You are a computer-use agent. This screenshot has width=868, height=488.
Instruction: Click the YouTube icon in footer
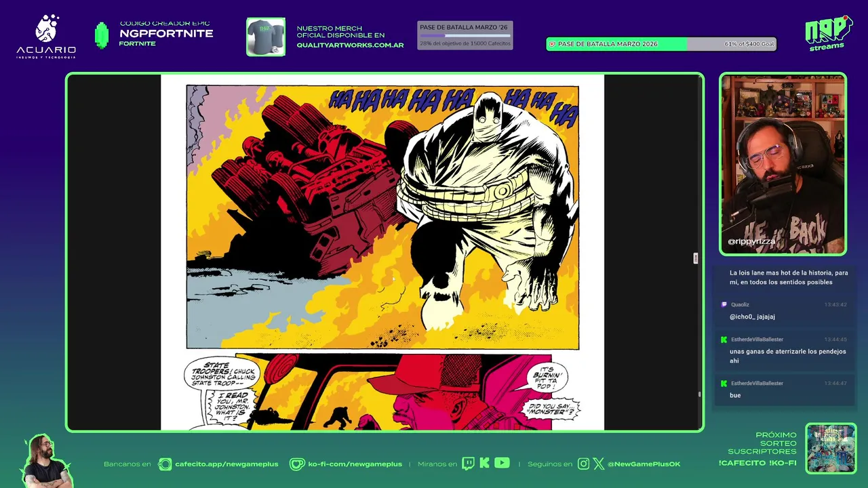point(502,464)
